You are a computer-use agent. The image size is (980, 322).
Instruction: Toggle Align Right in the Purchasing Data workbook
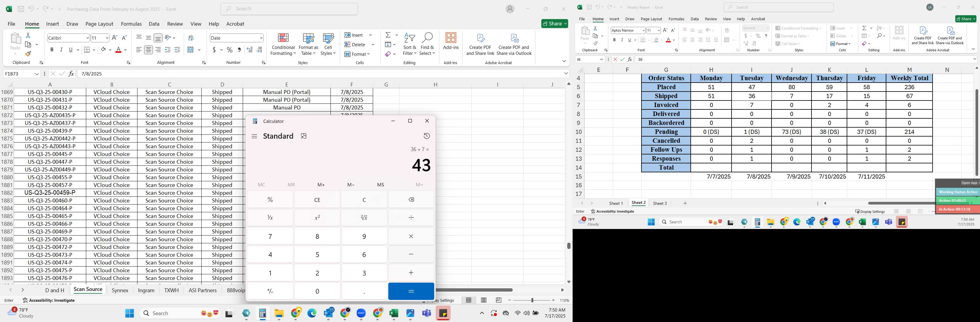coord(158,50)
